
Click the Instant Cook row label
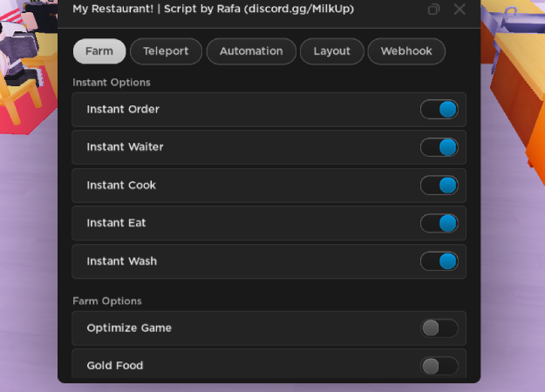pyautogui.click(x=121, y=185)
